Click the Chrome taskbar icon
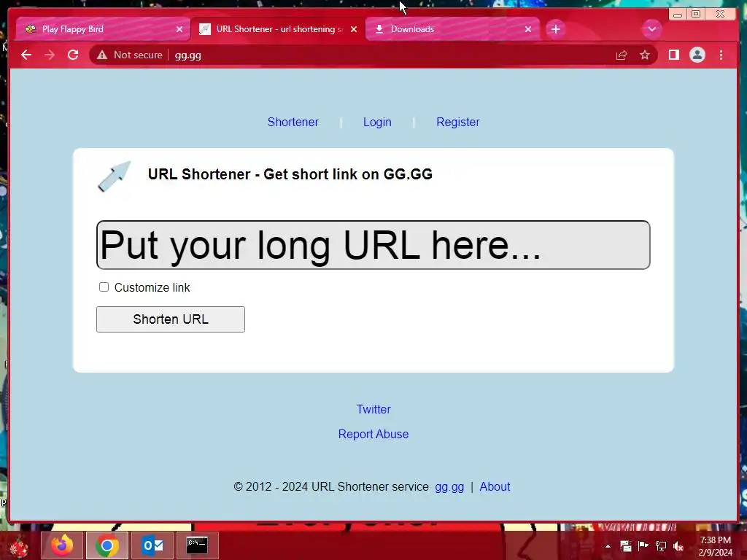 point(107,545)
